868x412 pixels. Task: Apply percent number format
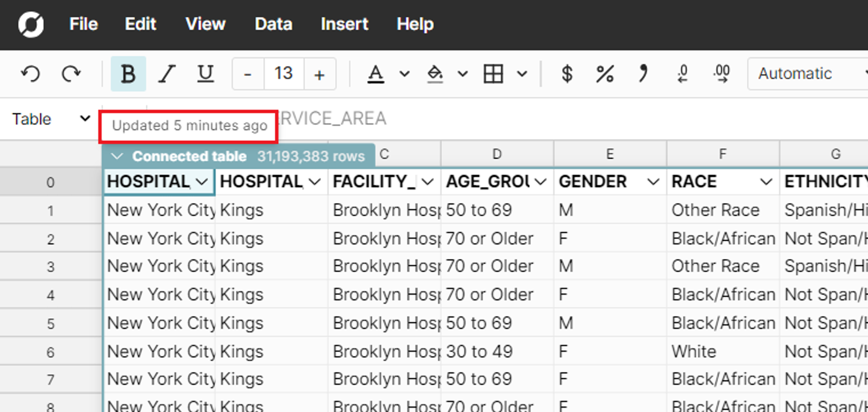click(605, 74)
